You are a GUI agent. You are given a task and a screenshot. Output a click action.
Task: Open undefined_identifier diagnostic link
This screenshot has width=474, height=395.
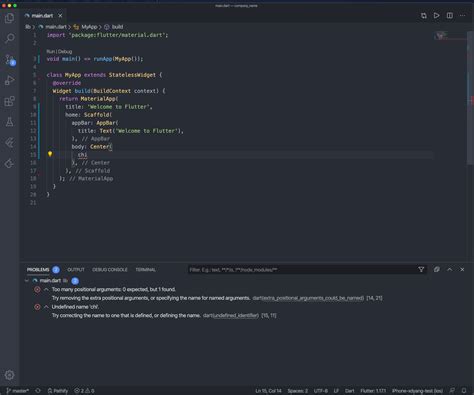[x=235, y=315]
